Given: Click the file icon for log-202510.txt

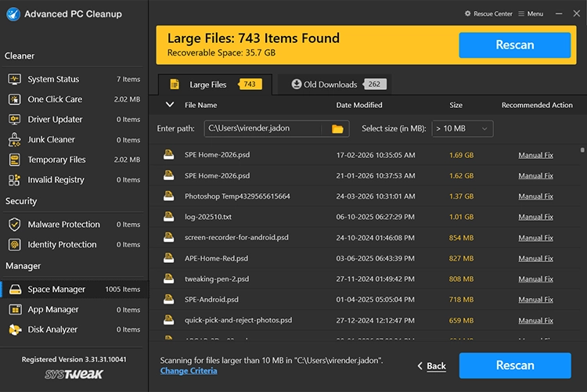Looking at the screenshot, I should [x=167, y=217].
